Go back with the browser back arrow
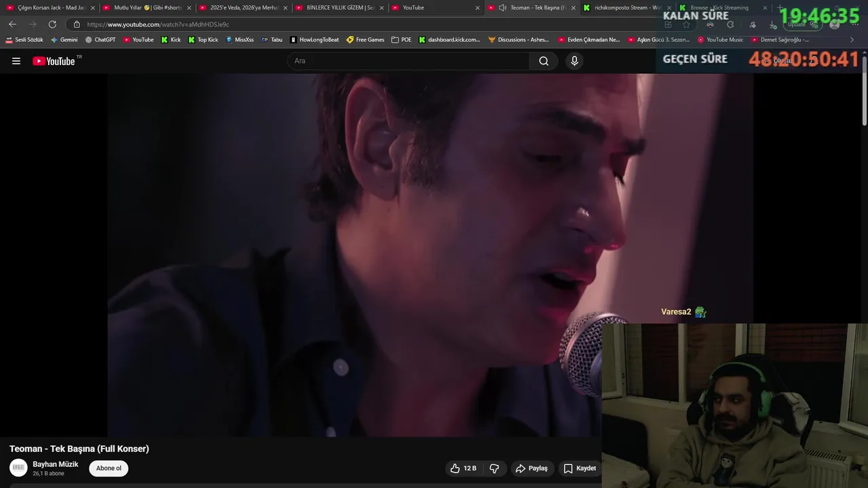 point(12,24)
